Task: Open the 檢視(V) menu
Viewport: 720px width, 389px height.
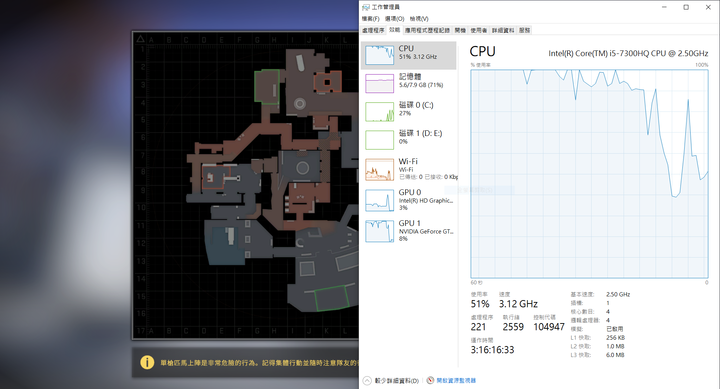Action: [x=419, y=19]
